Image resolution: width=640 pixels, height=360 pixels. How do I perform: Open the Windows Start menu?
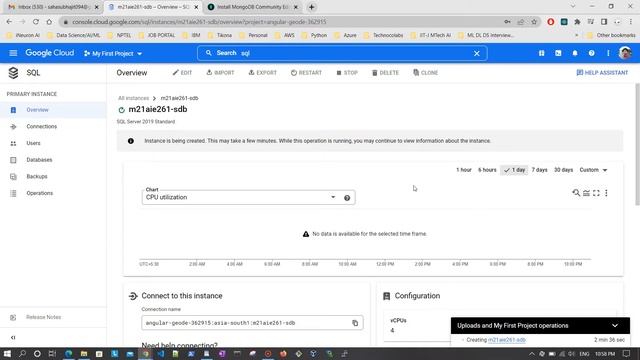tap(7, 353)
